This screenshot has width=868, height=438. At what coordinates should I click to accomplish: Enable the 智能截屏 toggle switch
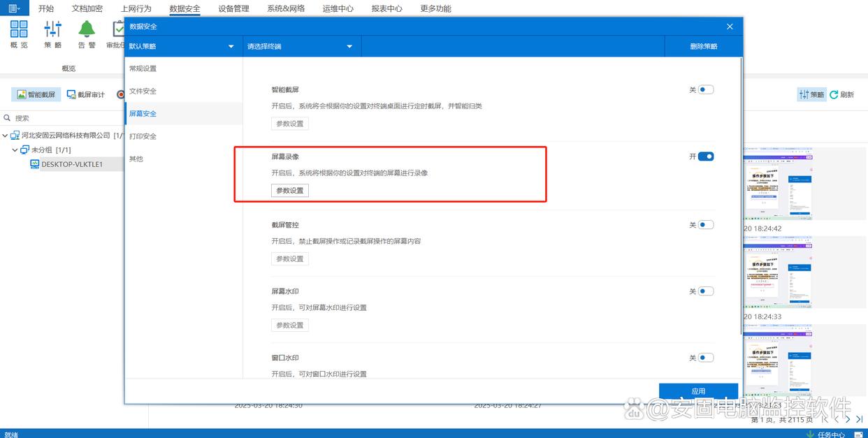pyautogui.click(x=706, y=89)
